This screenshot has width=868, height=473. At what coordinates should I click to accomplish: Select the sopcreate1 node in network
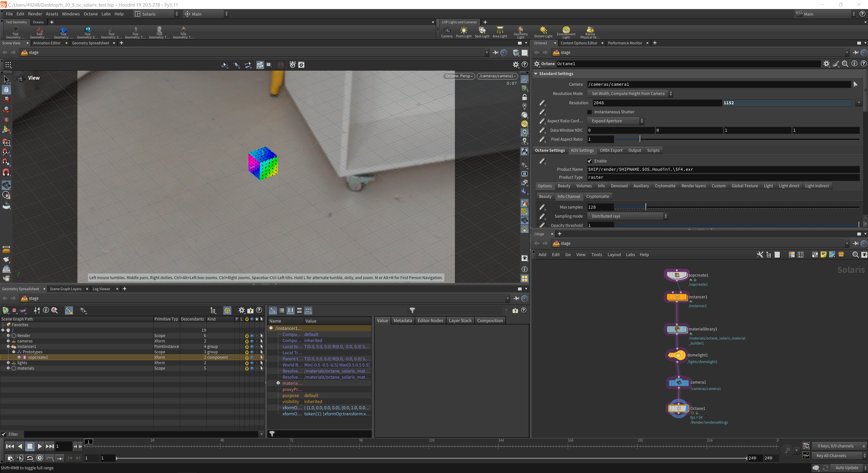pos(677,275)
